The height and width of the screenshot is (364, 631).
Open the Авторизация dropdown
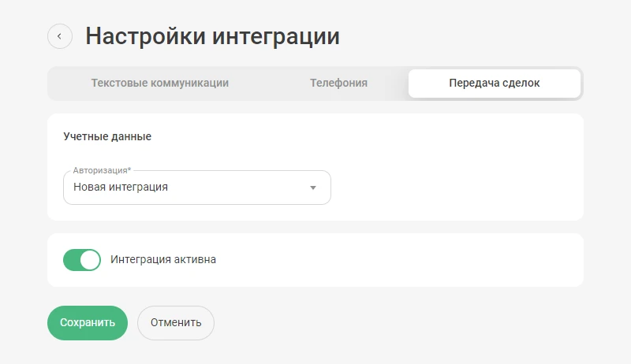196,188
